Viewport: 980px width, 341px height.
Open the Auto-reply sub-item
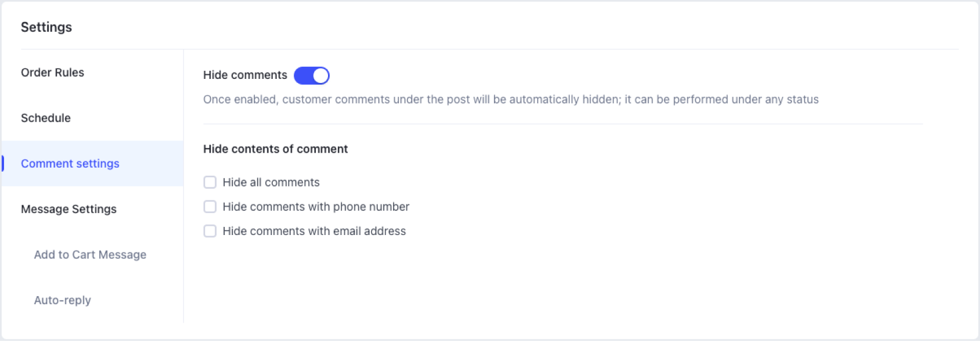tap(62, 300)
